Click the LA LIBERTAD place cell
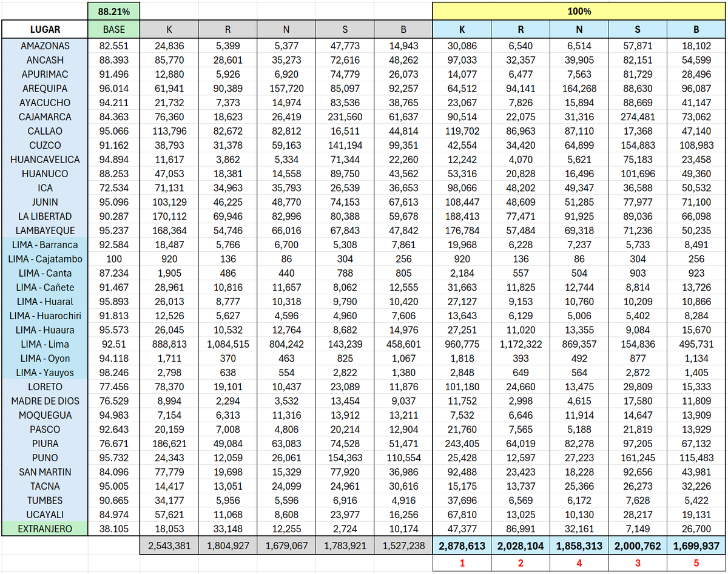Screen dimensions: 728x574 (x=45, y=216)
